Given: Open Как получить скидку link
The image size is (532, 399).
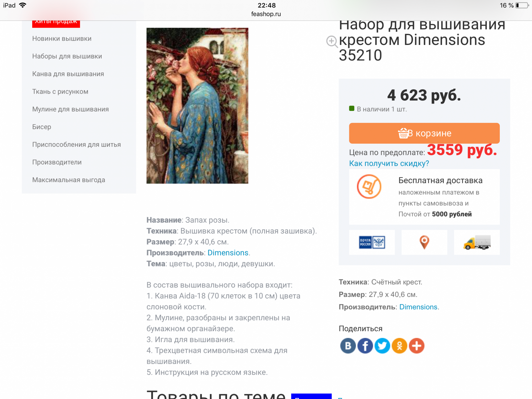Looking at the screenshot, I should click(389, 163).
